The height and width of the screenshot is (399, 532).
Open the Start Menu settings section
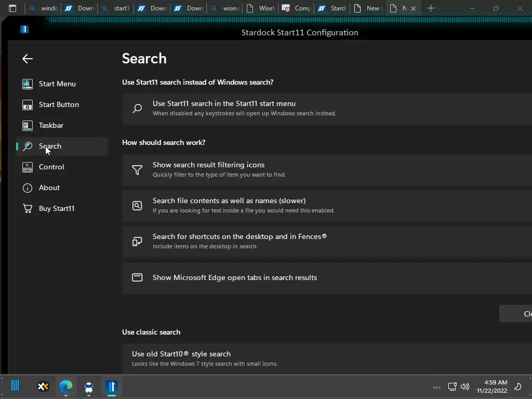click(62, 84)
